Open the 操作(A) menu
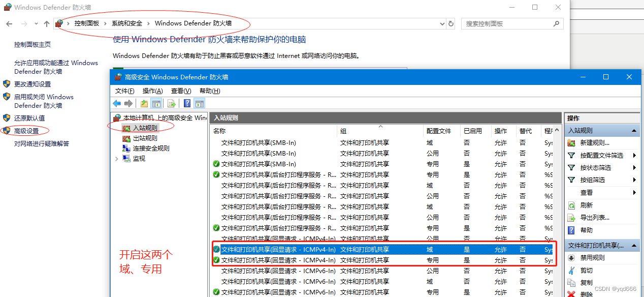Screen dimensions: 644x297 (152, 91)
